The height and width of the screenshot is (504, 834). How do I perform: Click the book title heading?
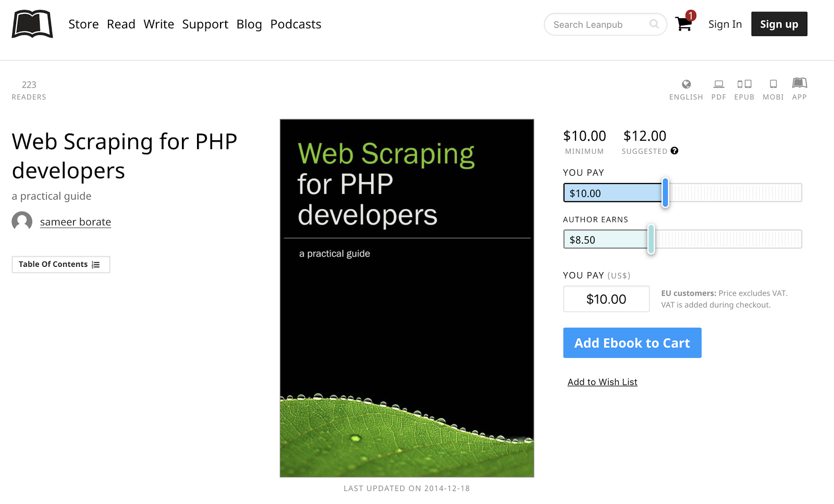click(x=125, y=156)
